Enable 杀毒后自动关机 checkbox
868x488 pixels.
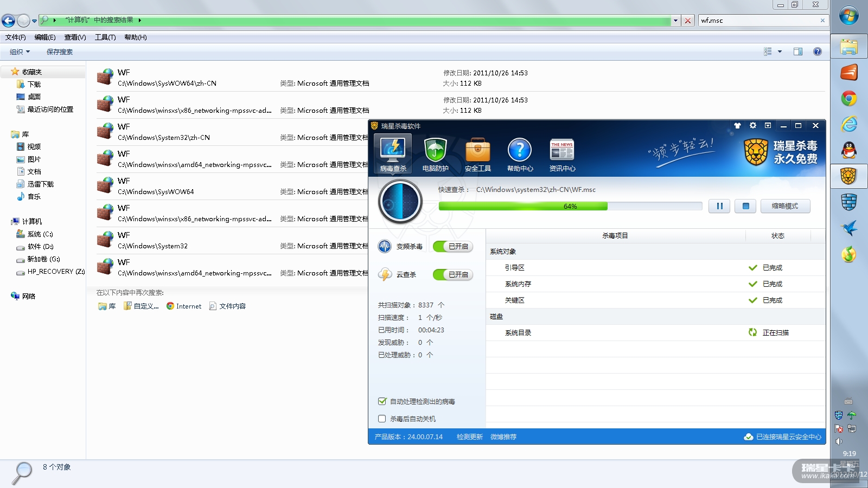[382, 419]
